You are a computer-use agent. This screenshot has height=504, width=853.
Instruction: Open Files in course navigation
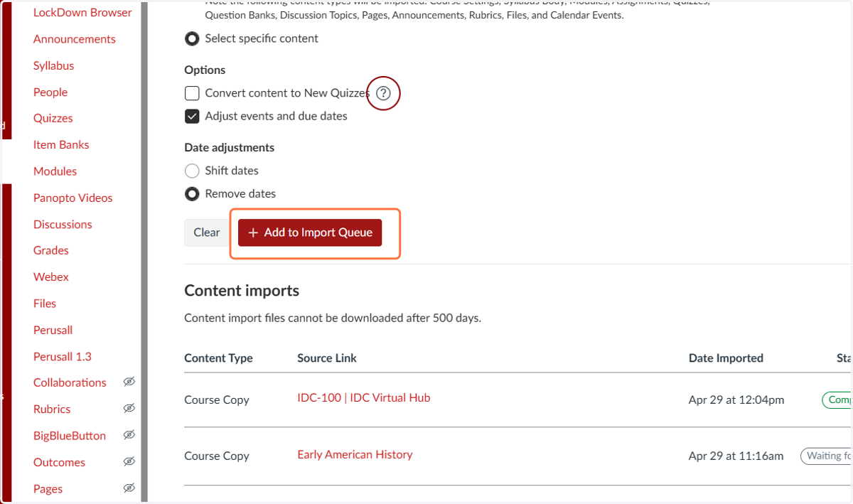click(45, 304)
